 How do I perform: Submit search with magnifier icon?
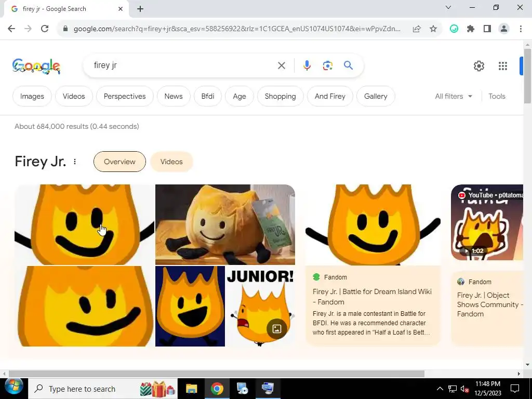click(x=349, y=65)
